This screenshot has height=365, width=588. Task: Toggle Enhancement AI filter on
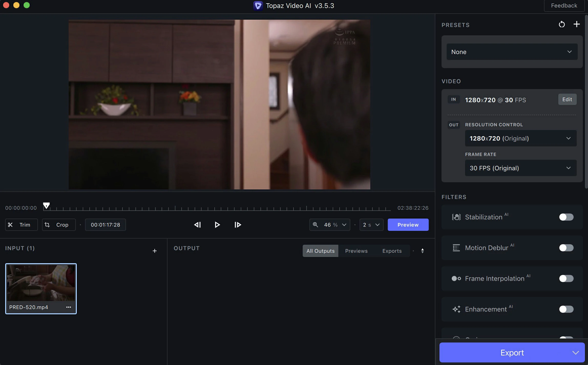coord(566,309)
